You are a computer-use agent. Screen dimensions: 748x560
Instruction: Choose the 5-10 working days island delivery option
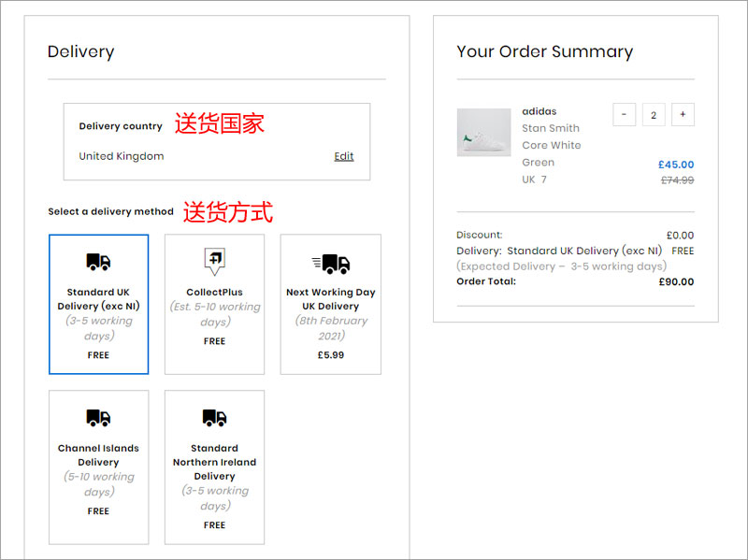98,467
